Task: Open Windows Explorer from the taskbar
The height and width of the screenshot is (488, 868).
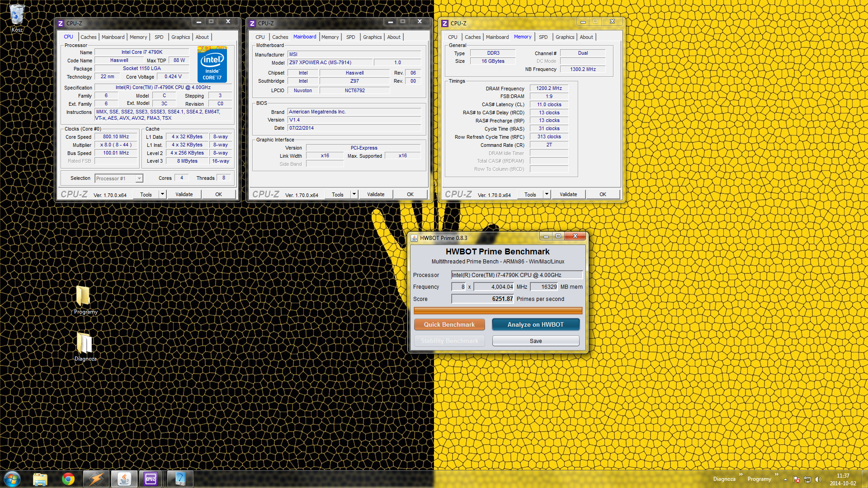Action: pyautogui.click(x=40, y=479)
